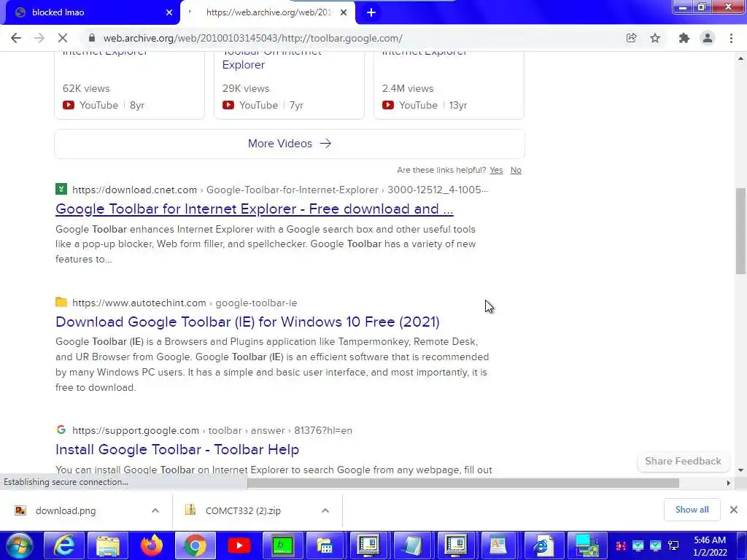Click the scroll-down arrow of the vertical scrollbar
Screen dimensions: 747x560
(x=740, y=470)
